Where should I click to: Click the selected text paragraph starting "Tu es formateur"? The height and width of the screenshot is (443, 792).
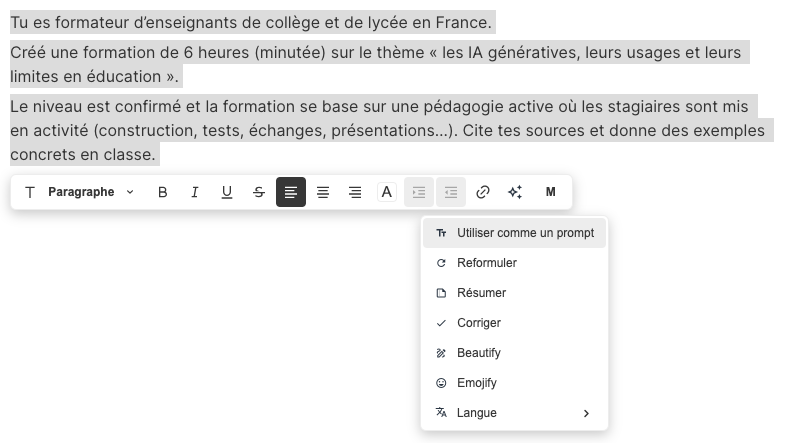click(251, 22)
